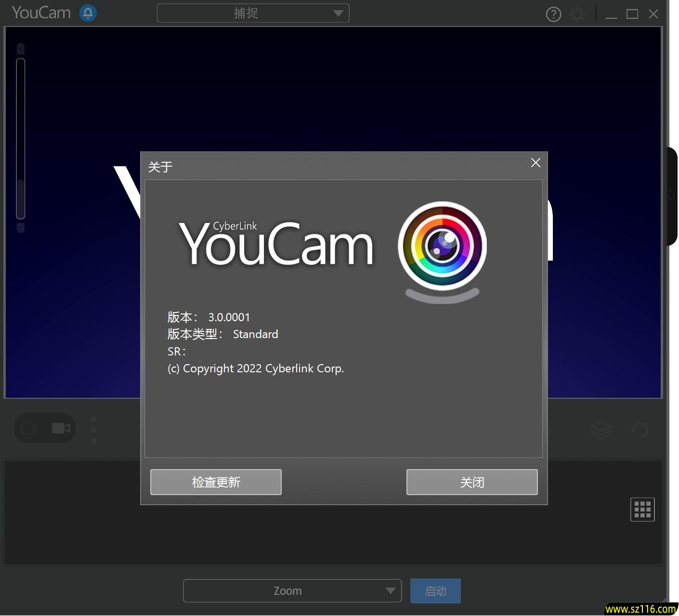
Task: Open the Zoom dropdown at bottom
Action: [x=291, y=590]
